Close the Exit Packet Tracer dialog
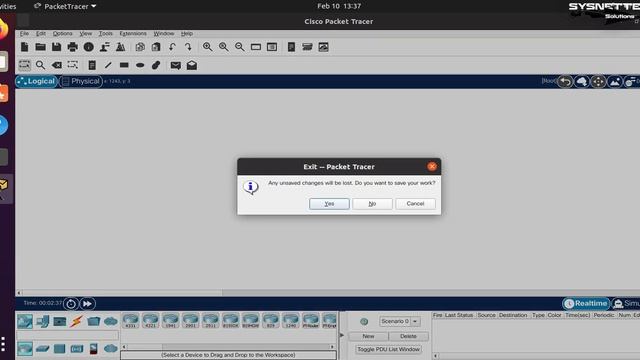Viewport: 640px width, 360px height. click(x=432, y=167)
